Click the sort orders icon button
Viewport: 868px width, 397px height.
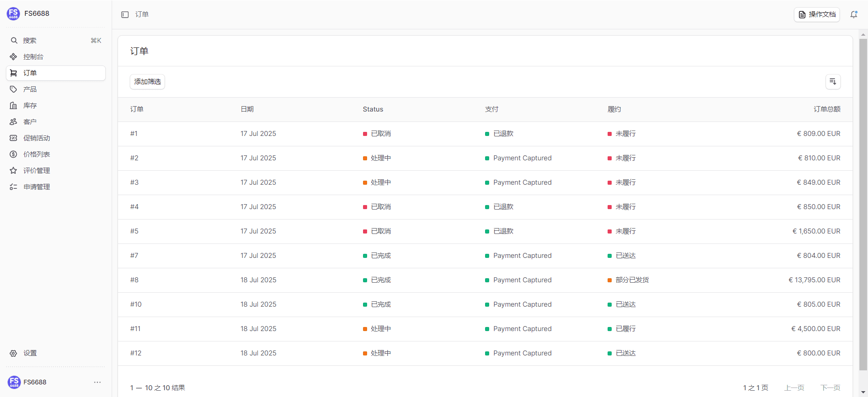833,82
